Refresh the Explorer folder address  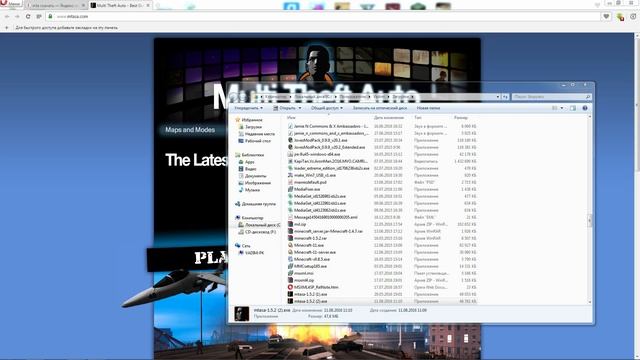click(505, 97)
